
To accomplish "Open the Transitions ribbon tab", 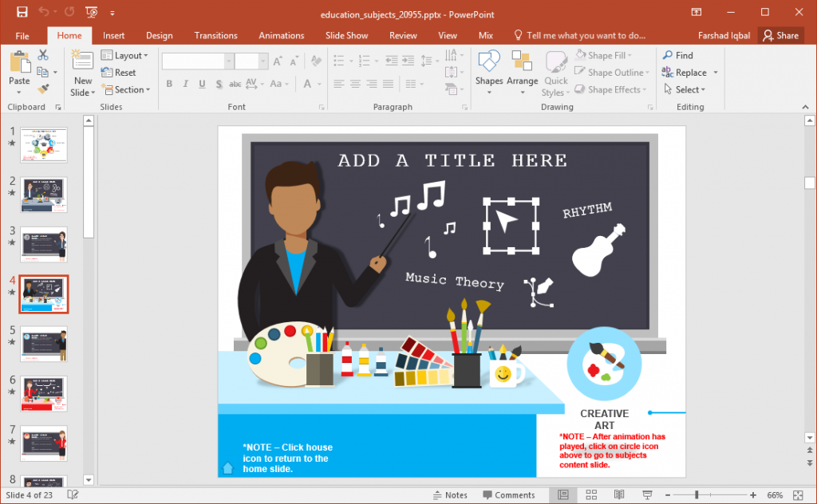I will coord(215,35).
